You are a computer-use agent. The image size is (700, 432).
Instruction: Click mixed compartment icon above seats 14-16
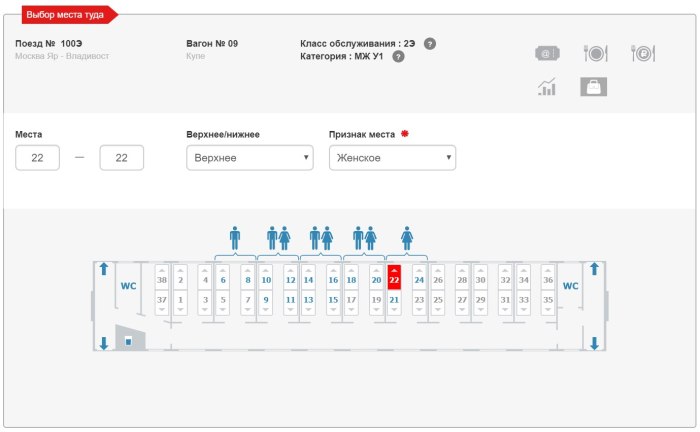click(321, 238)
